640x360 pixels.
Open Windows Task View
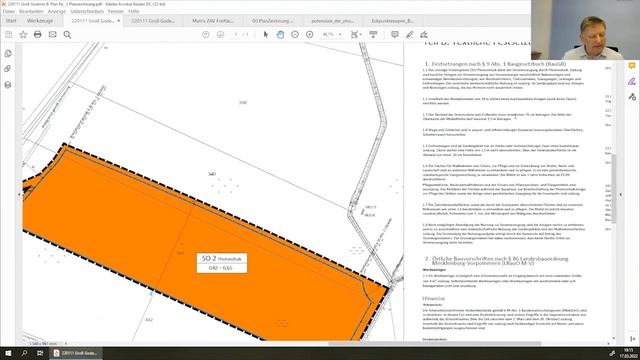(40, 353)
